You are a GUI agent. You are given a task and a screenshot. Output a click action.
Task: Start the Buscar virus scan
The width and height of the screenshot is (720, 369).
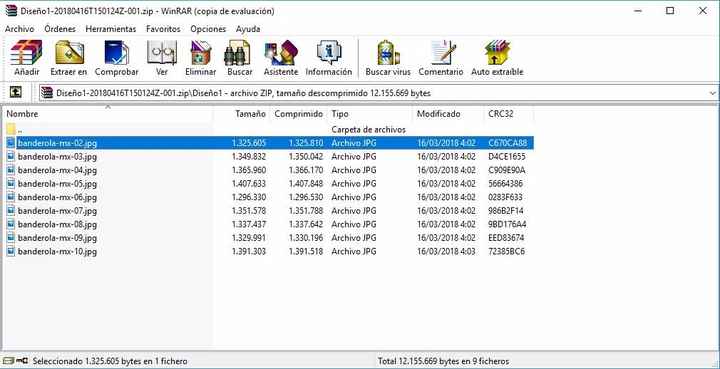(x=388, y=58)
